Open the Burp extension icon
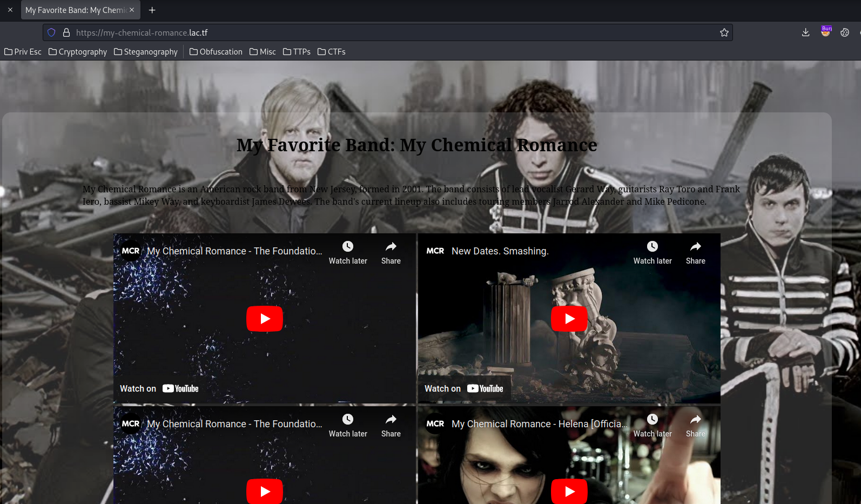Screen dimensions: 861x504 (825, 32)
